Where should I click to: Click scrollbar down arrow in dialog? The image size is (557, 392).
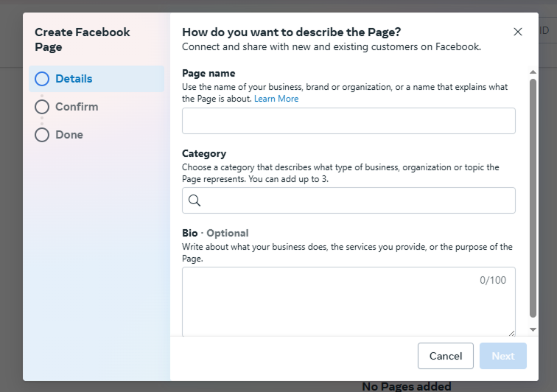coord(533,329)
